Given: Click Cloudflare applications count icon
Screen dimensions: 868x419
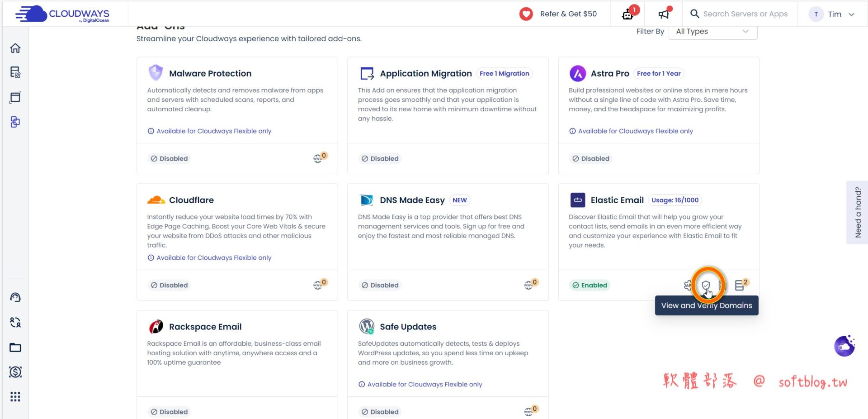Looking at the screenshot, I should point(319,285).
